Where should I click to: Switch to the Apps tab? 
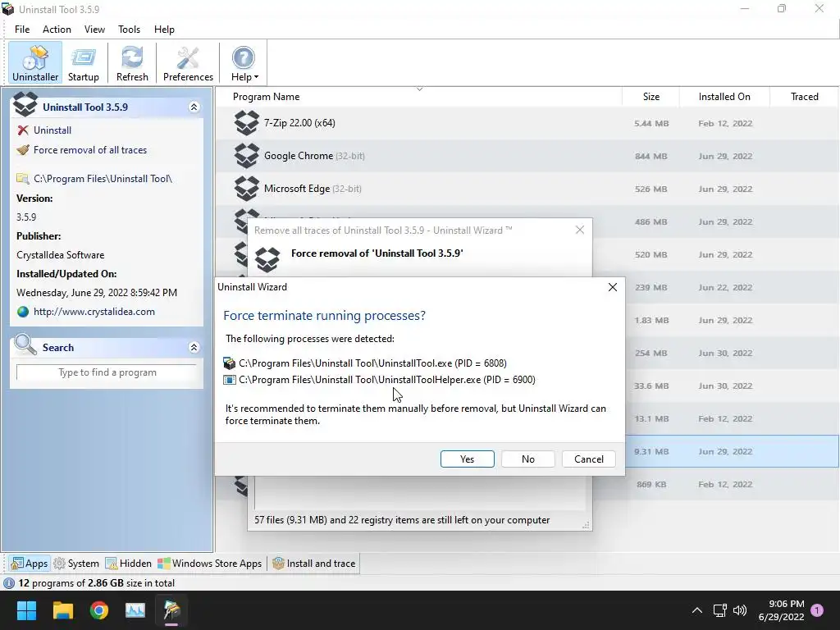[x=30, y=564]
